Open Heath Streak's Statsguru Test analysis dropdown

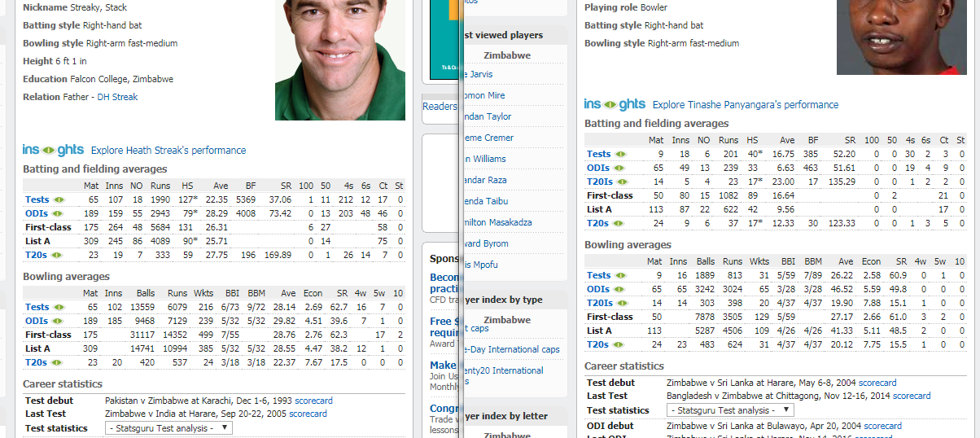click(168, 428)
